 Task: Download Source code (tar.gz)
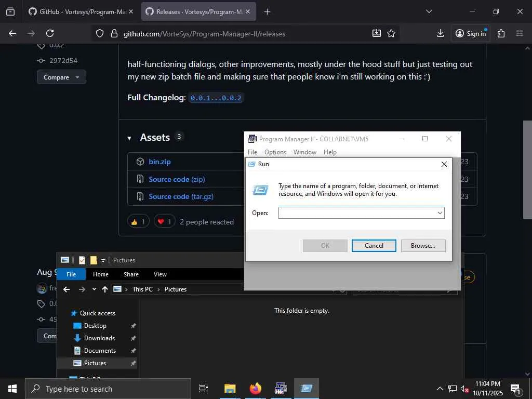181,196
